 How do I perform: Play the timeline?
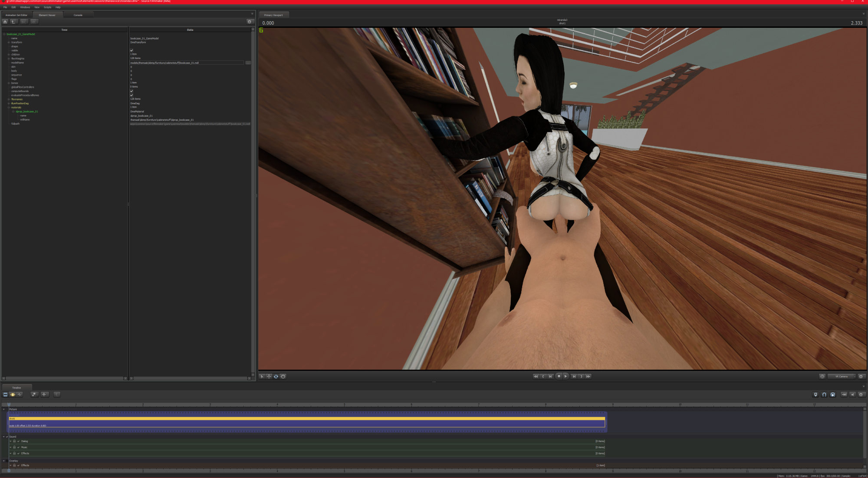click(566, 376)
